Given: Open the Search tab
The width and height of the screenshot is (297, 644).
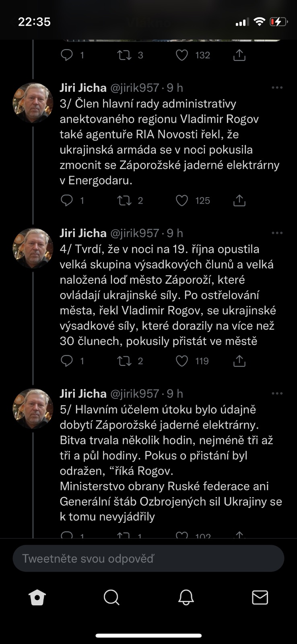Looking at the screenshot, I should (x=111, y=598).
